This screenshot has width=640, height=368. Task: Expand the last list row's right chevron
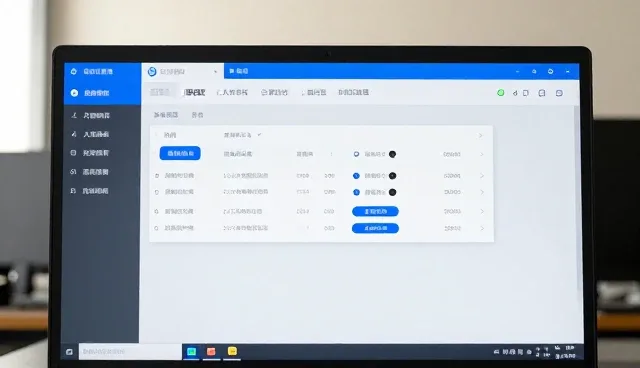click(x=482, y=228)
